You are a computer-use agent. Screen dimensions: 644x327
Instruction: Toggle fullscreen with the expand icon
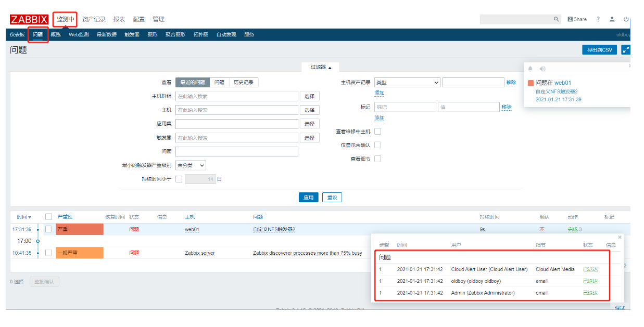[626, 50]
